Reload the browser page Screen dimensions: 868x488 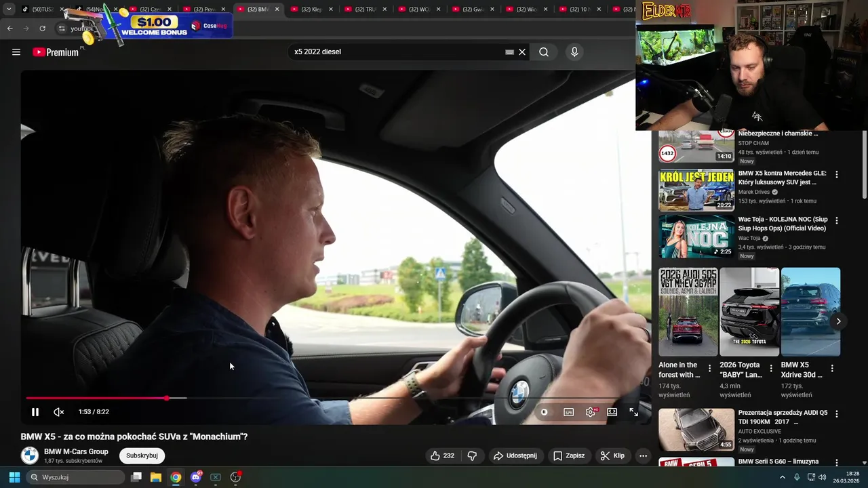pos(42,28)
